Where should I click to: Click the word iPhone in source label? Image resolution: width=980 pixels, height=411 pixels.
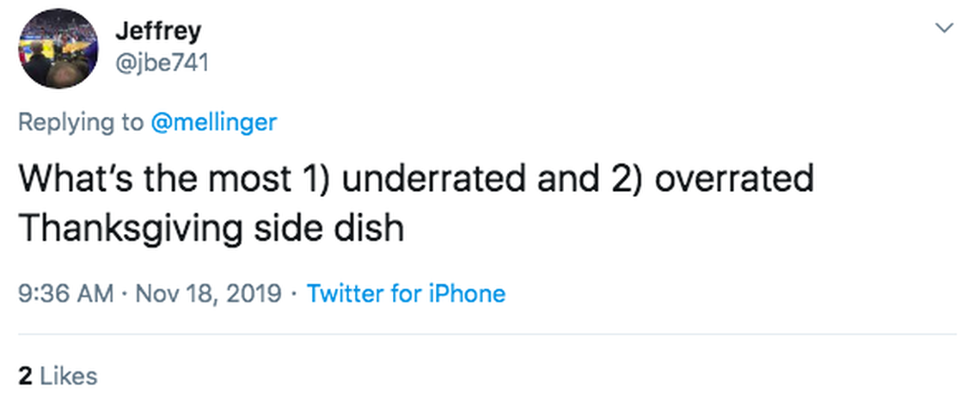click(x=465, y=294)
